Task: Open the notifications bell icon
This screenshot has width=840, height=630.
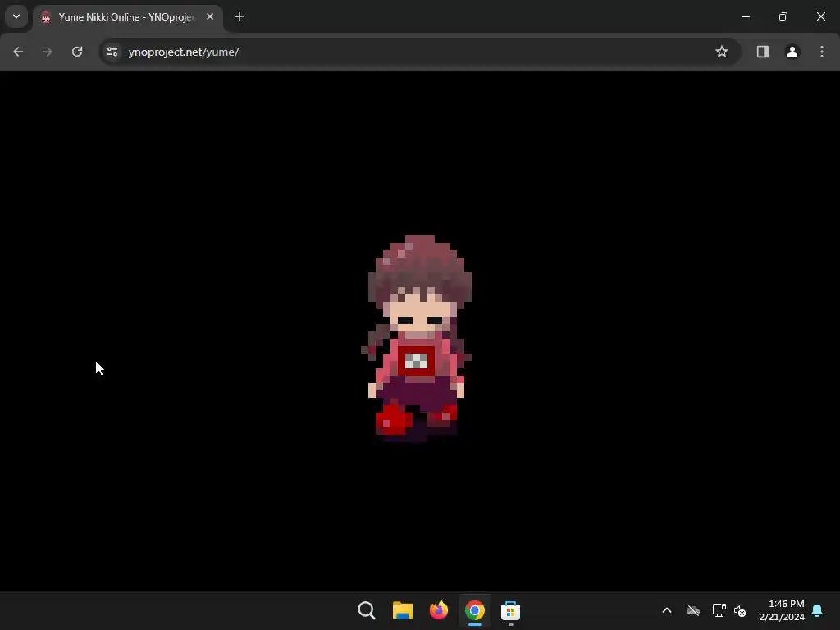Action: pos(818,610)
